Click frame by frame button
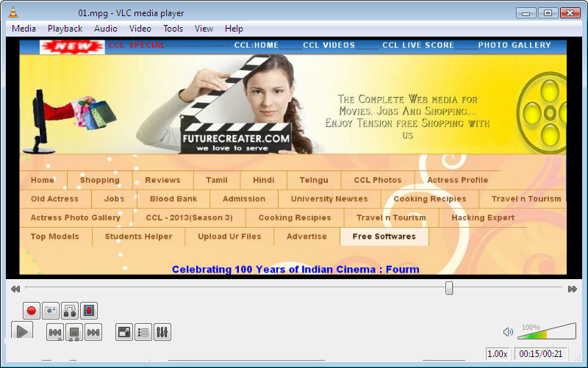 point(89,311)
